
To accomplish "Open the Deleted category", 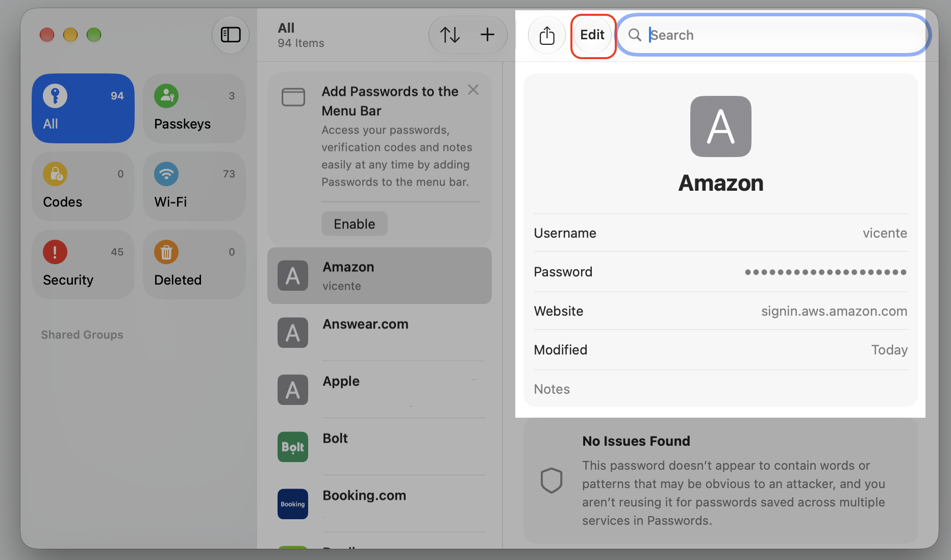I will click(x=194, y=264).
